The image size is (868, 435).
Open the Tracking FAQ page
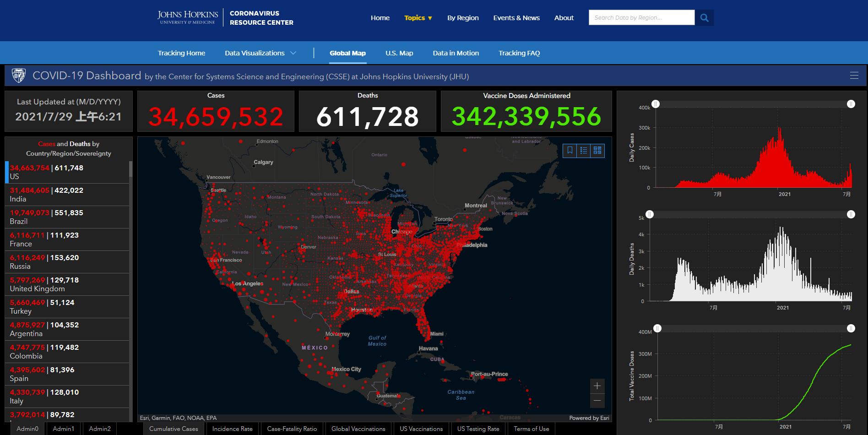click(519, 53)
